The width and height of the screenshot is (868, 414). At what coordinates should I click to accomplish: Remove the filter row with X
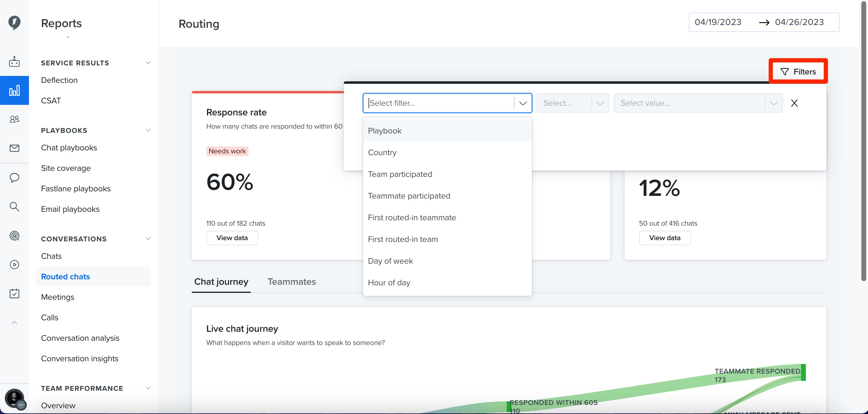click(794, 103)
